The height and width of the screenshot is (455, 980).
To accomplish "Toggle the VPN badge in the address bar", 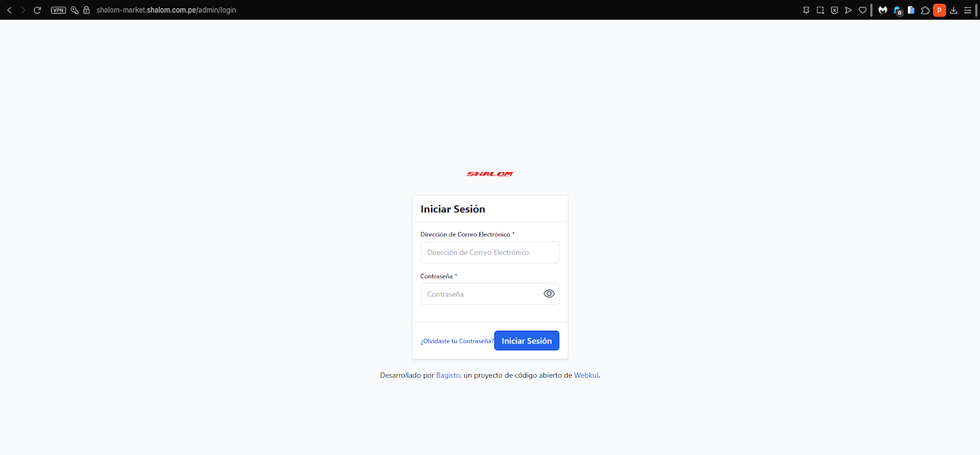I will coord(58,10).
